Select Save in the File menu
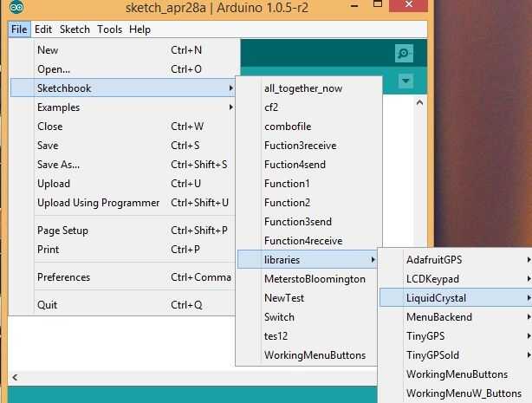Image resolution: width=532 pixels, height=403 pixels. [x=123, y=146]
